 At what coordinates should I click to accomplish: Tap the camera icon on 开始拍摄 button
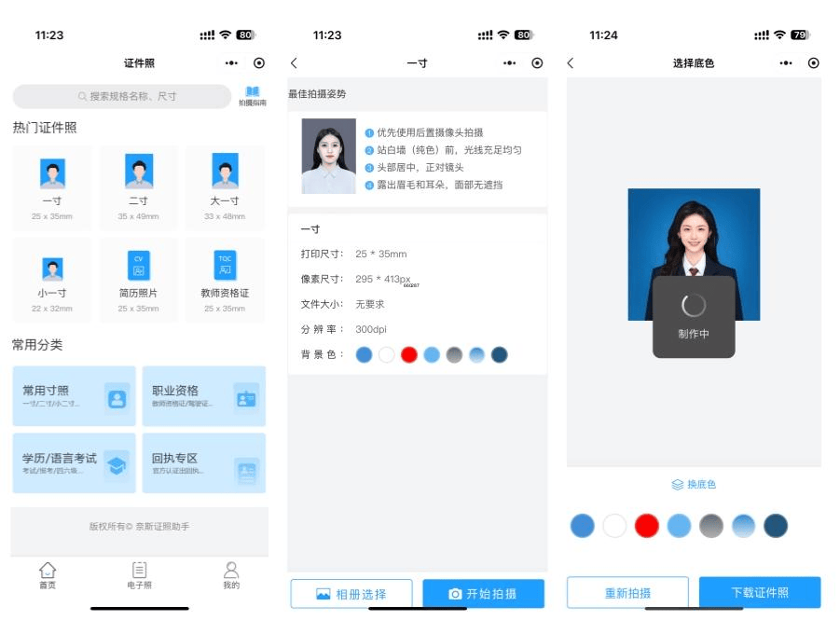[457, 593]
